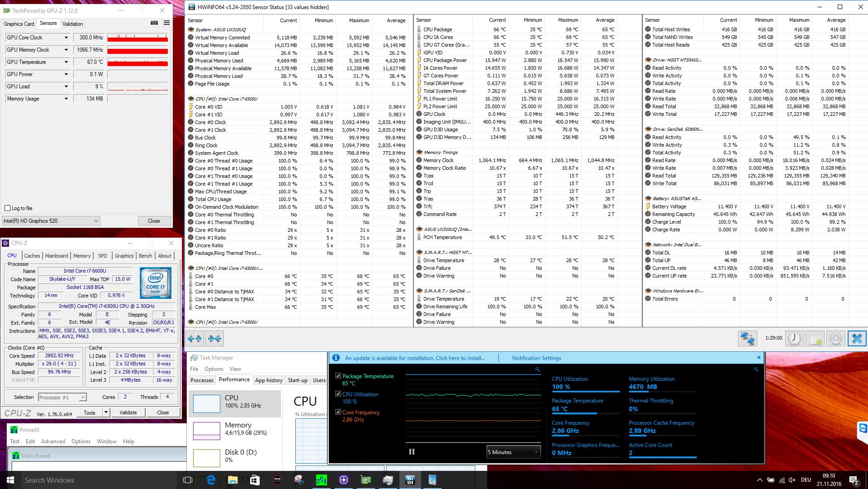This screenshot has width=868, height=489.
Task: Click the CPU-Z Close button
Action: [x=163, y=412]
